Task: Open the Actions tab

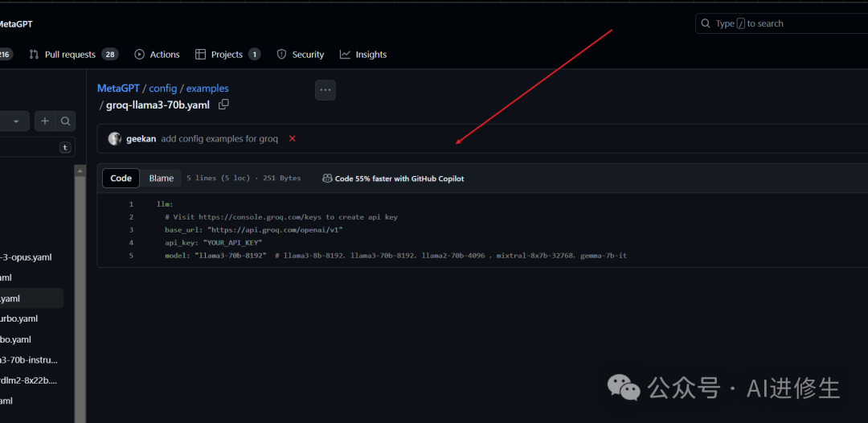Action: (158, 54)
